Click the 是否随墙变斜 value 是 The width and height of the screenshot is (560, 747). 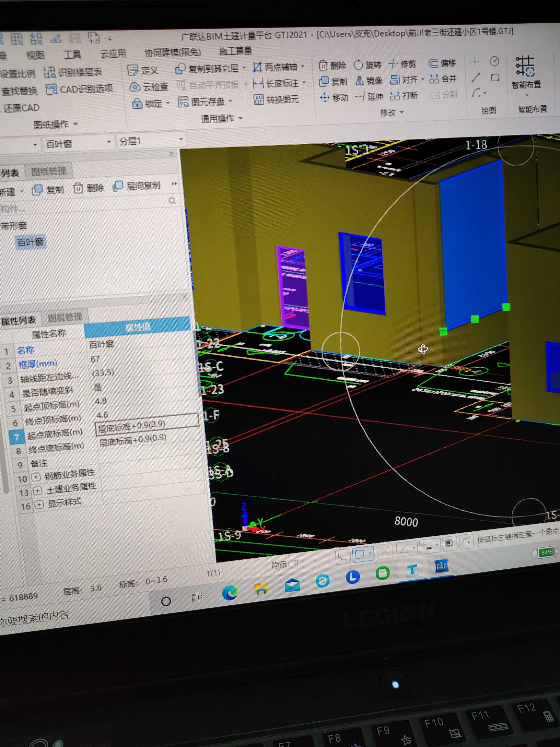coord(98,387)
